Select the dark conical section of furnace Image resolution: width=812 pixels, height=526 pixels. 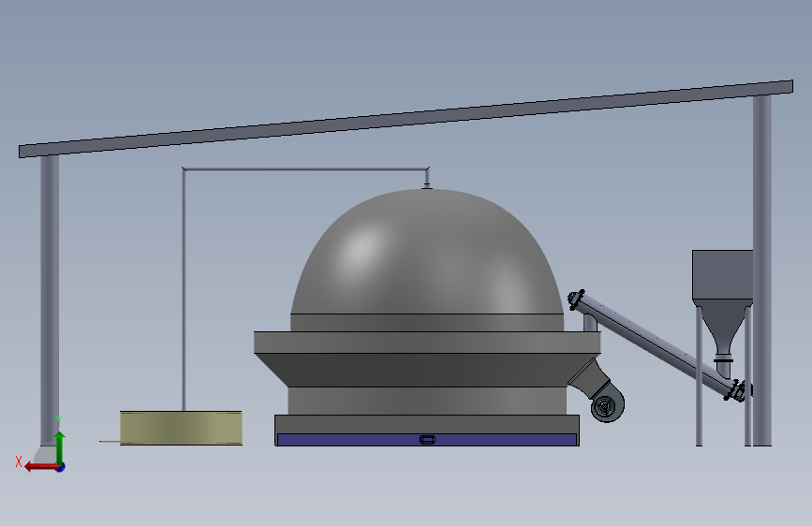point(427,370)
